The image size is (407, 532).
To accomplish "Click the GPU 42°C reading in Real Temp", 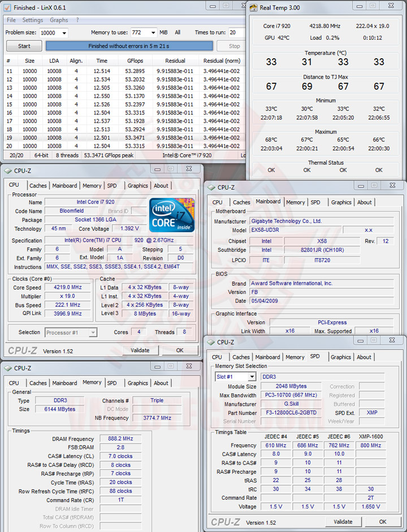I will 277,38.
